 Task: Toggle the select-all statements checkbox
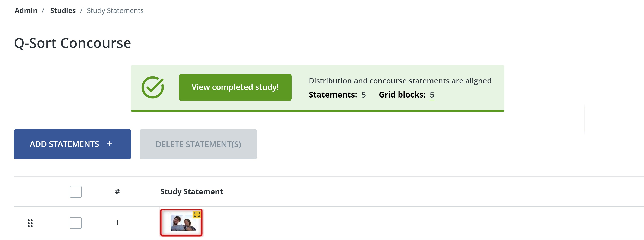pyautogui.click(x=76, y=192)
